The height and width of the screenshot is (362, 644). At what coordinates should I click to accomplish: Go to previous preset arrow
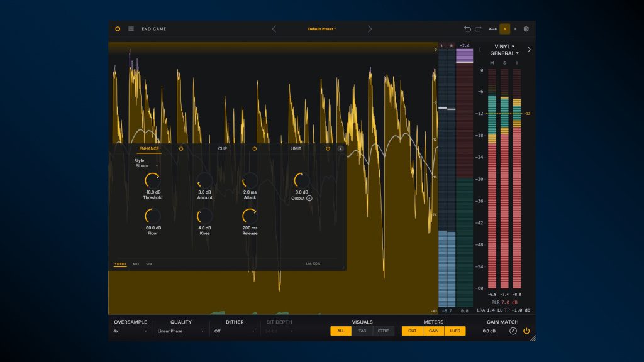point(274,29)
